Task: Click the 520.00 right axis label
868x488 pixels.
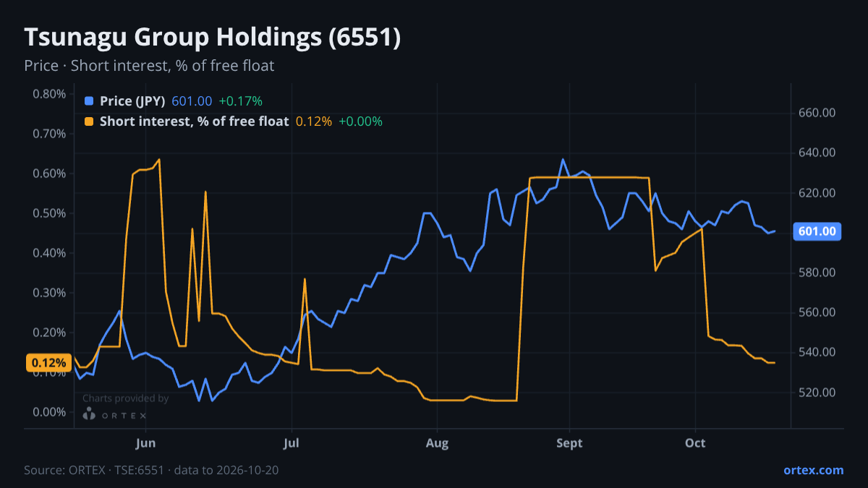Action: pyautogui.click(x=817, y=393)
